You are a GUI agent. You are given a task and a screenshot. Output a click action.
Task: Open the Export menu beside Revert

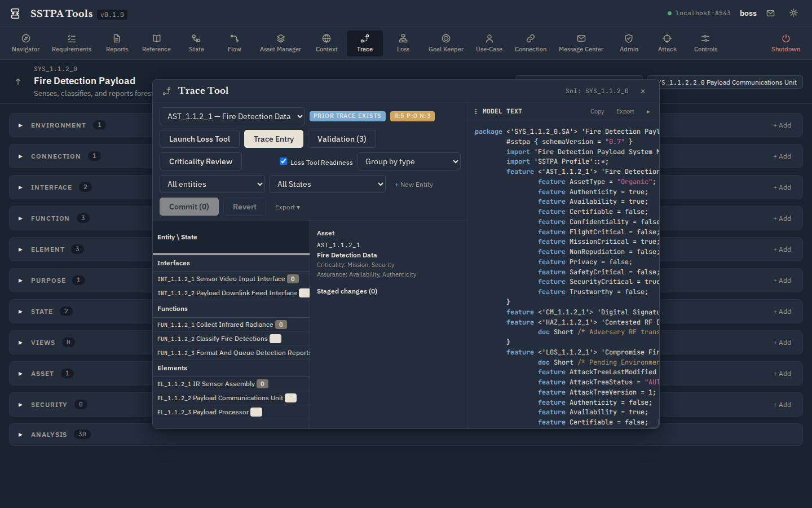point(288,207)
